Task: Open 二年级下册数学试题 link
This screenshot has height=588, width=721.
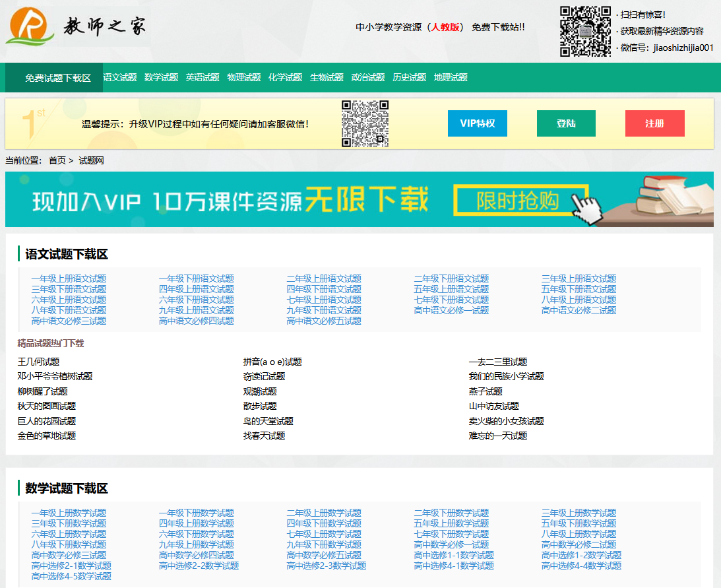Action: click(452, 513)
